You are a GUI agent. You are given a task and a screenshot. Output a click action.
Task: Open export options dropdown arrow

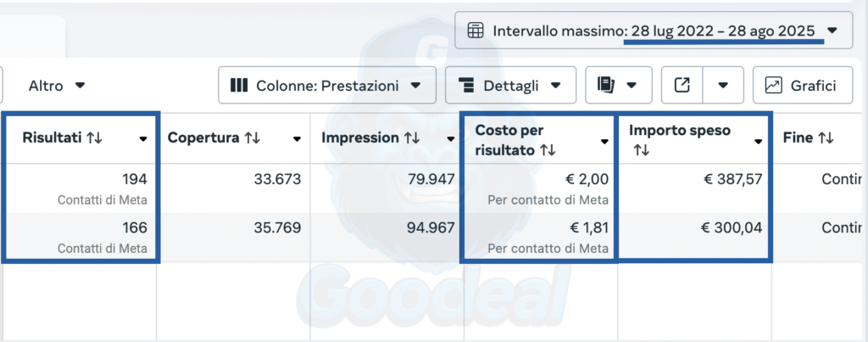point(723,85)
